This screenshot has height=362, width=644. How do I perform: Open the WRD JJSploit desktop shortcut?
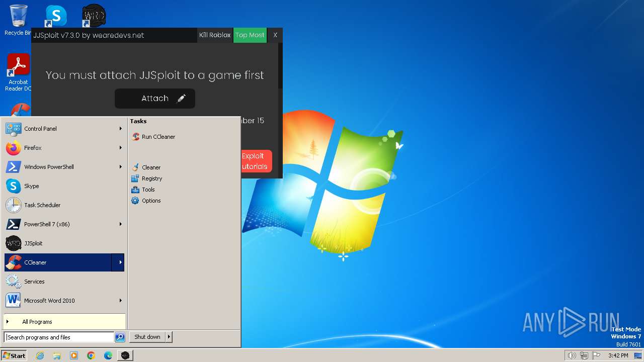click(94, 16)
